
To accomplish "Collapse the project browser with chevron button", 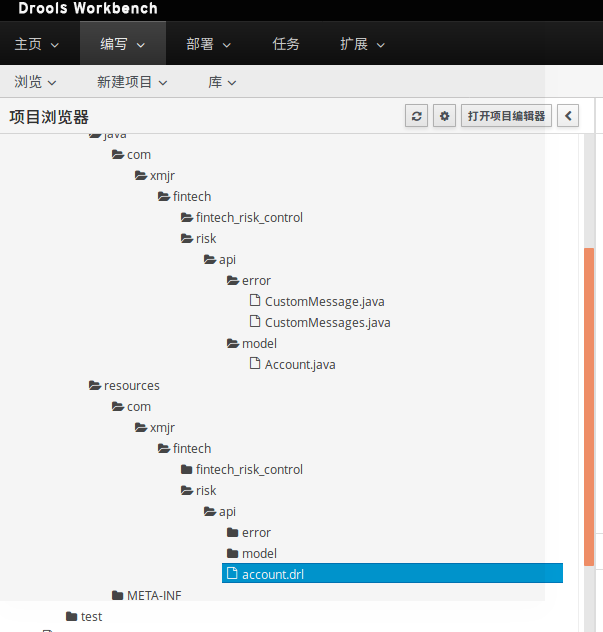I will click(x=568, y=116).
